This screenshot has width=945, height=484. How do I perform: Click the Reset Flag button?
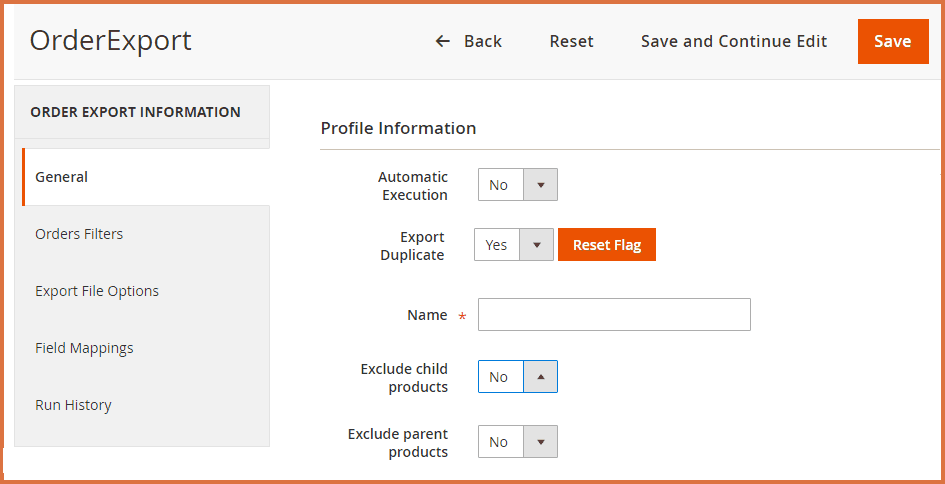point(606,245)
